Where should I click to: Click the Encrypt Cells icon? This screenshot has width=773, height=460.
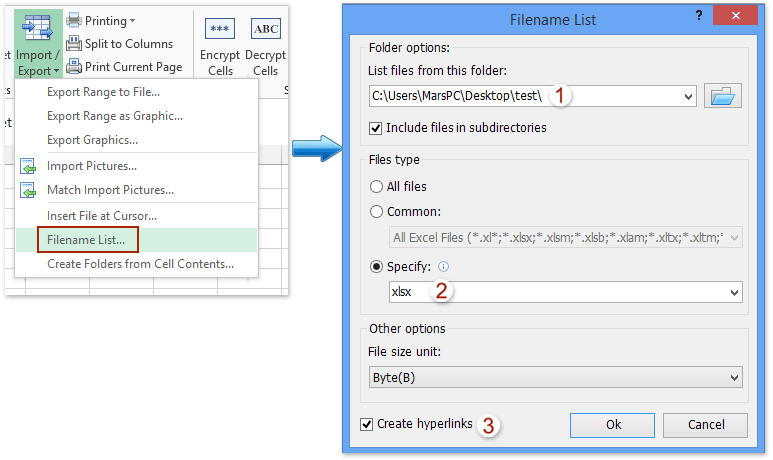coord(220,28)
